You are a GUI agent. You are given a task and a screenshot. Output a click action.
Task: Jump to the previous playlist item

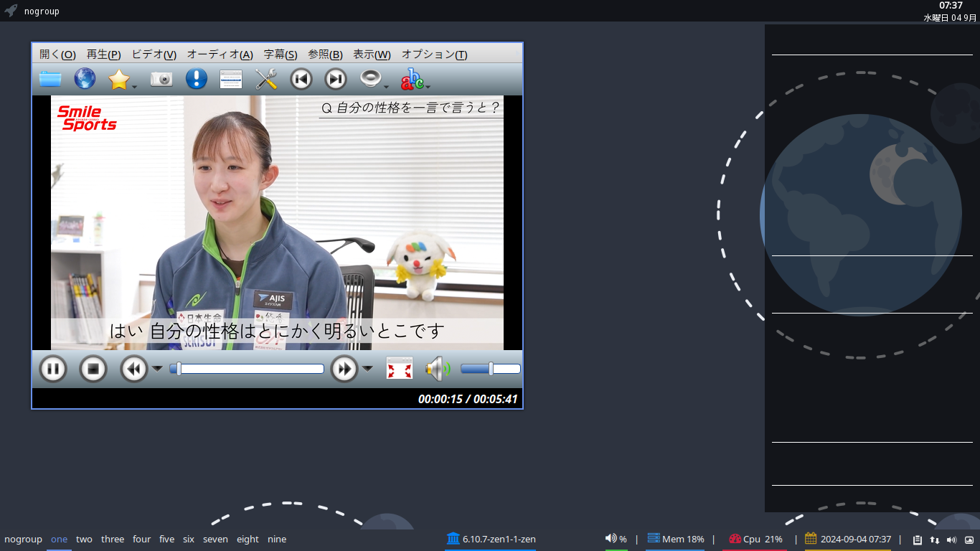pyautogui.click(x=301, y=79)
